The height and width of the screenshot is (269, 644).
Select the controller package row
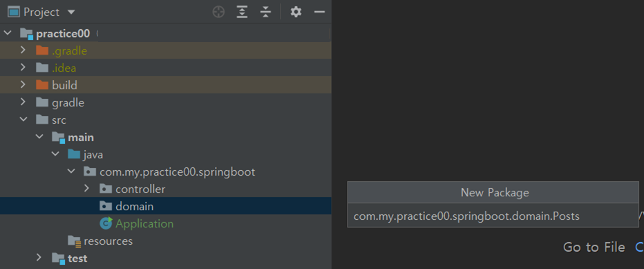pos(166,189)
